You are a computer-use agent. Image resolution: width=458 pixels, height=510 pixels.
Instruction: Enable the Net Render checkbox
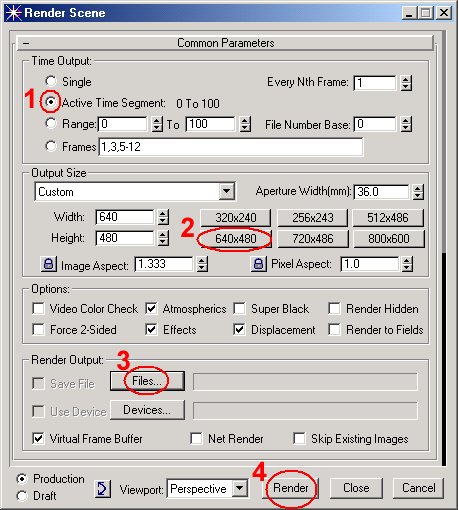tap(196, 438)
